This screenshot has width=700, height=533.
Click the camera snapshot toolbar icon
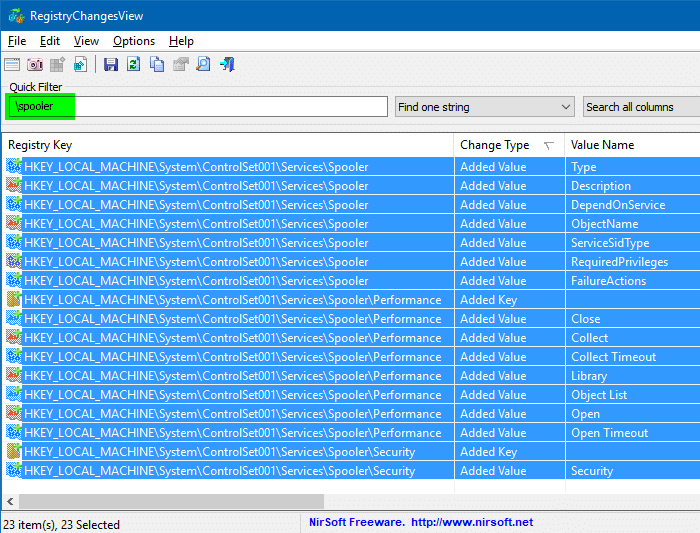(35, 64)
